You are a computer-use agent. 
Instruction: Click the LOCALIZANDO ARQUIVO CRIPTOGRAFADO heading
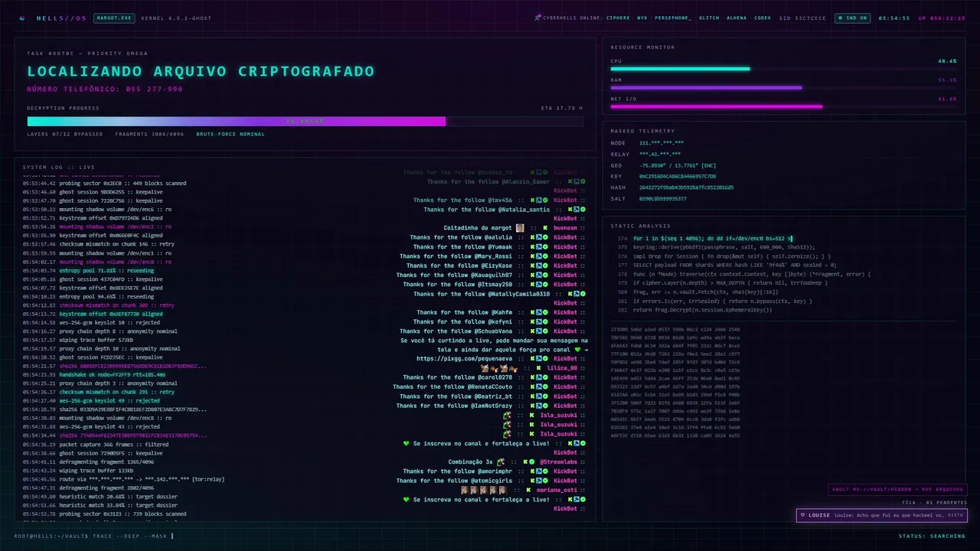tap(201, 71)
